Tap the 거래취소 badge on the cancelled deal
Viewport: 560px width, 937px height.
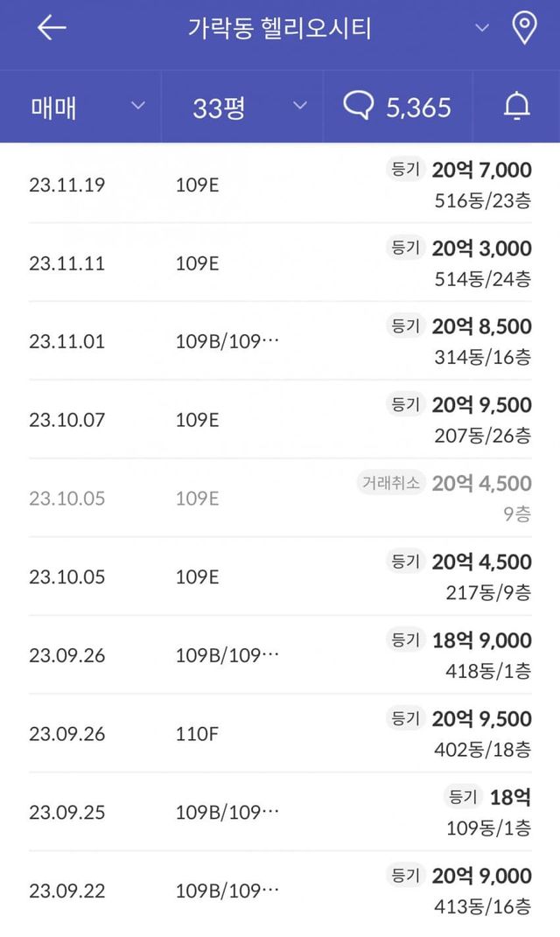(390, 483)
